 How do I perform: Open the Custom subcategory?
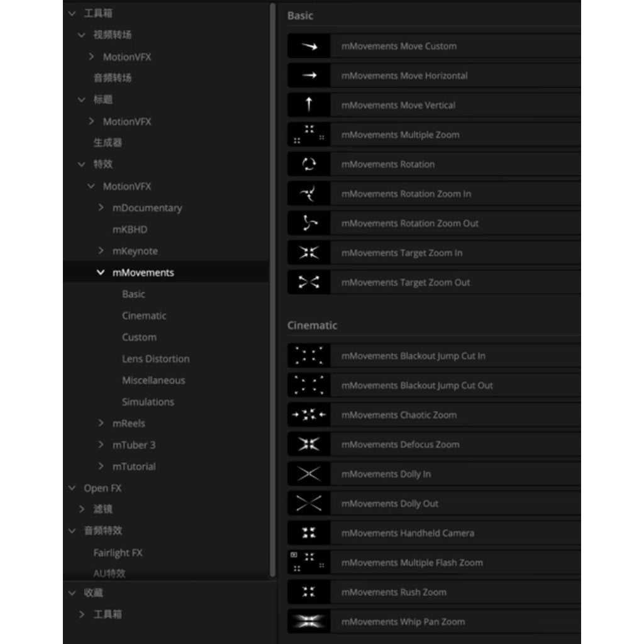[139, 337]
